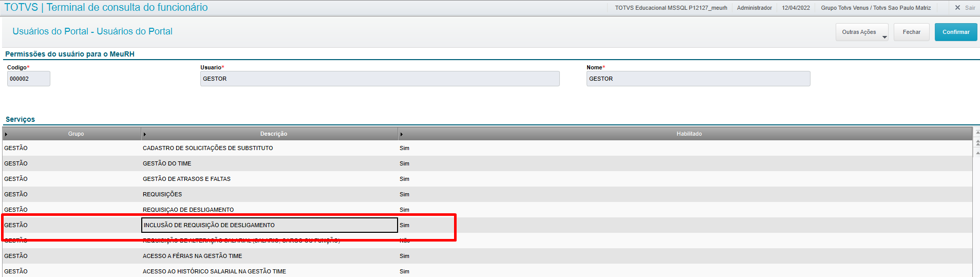
Task: Click Sim for INCLUSÃO DE REQUISIÇÃO DE DESLIGAMENTO
Action: tap(404, 225)
